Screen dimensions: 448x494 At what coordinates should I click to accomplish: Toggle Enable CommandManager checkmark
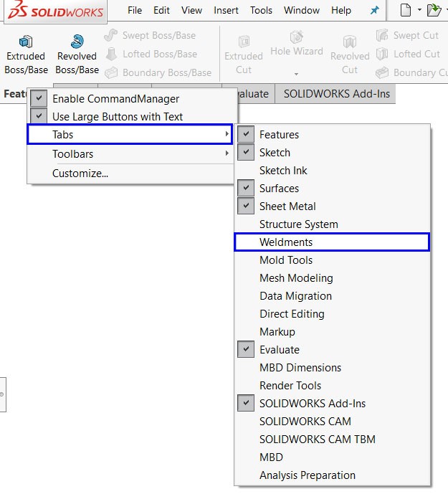coord(39,98)
